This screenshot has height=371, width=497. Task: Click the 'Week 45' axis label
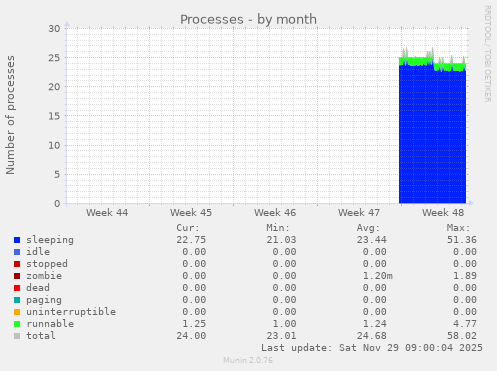191,213
